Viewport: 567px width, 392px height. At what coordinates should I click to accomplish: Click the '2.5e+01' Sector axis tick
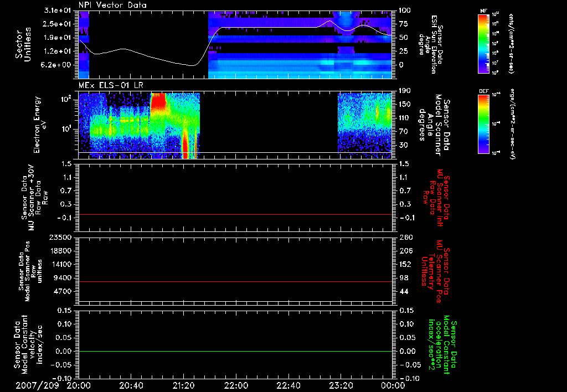(x=56, y=24)
